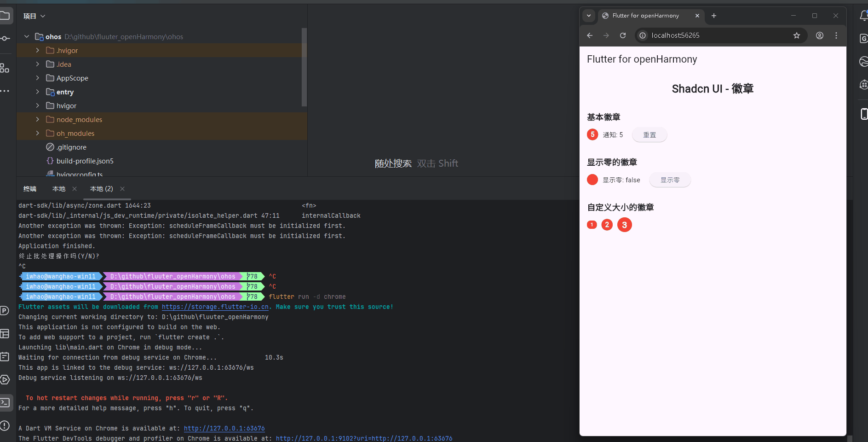Go back in the Chrome window
868x442 pixels.
click(590, 35)
